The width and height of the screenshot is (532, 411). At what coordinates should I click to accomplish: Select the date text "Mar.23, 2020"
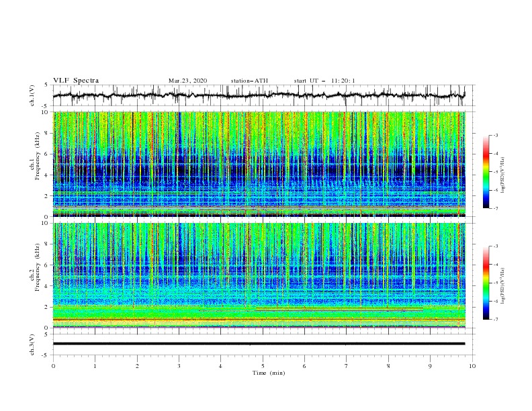pyautogui.click(x=187, y=81)
